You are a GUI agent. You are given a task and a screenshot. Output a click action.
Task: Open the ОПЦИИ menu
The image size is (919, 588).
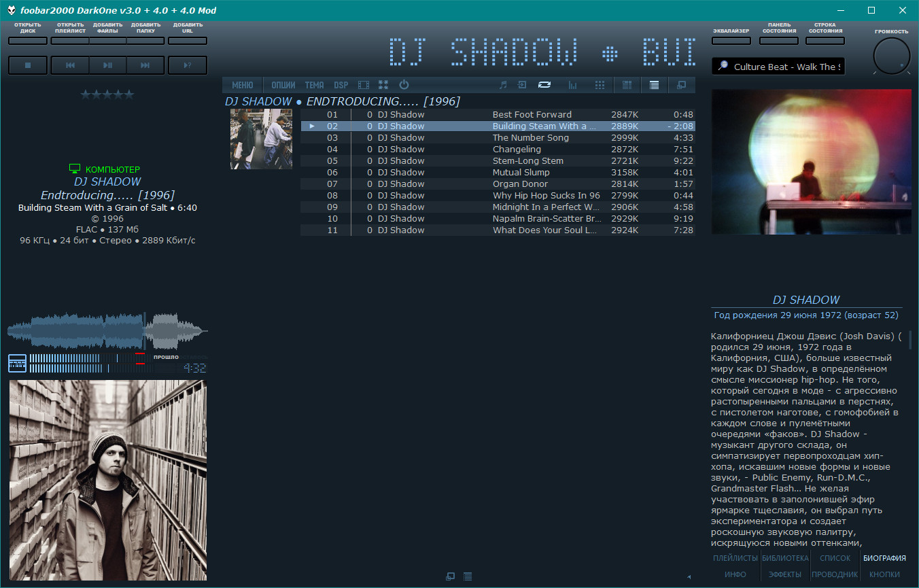point(283,85)
